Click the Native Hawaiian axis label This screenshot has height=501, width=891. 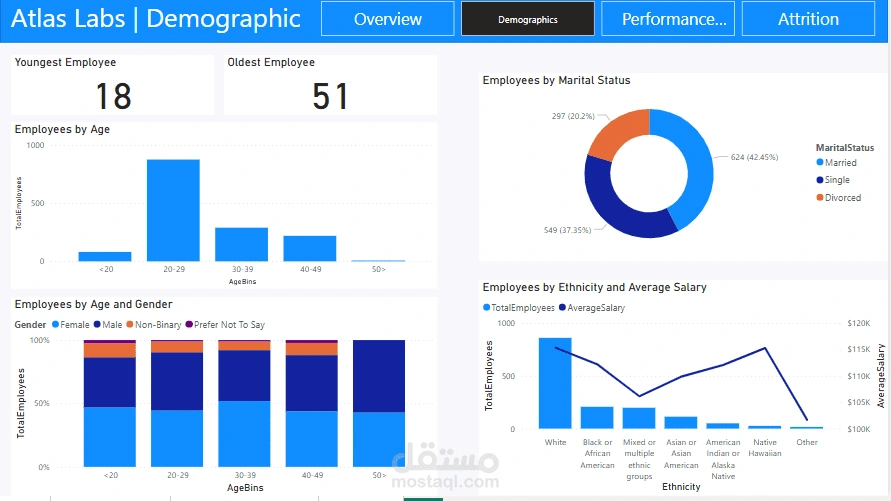click(765, 448)
